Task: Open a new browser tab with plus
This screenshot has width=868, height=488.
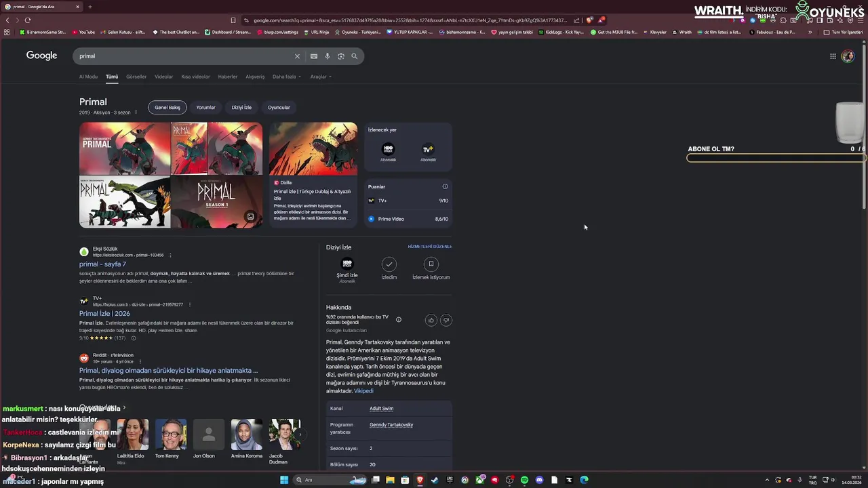Action: 90,7
